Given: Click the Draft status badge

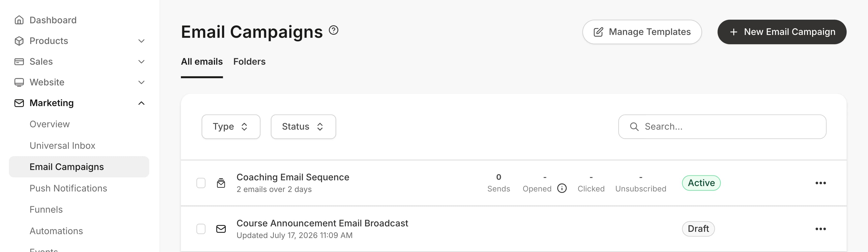Looking at the screenshot, I should 698,229.
